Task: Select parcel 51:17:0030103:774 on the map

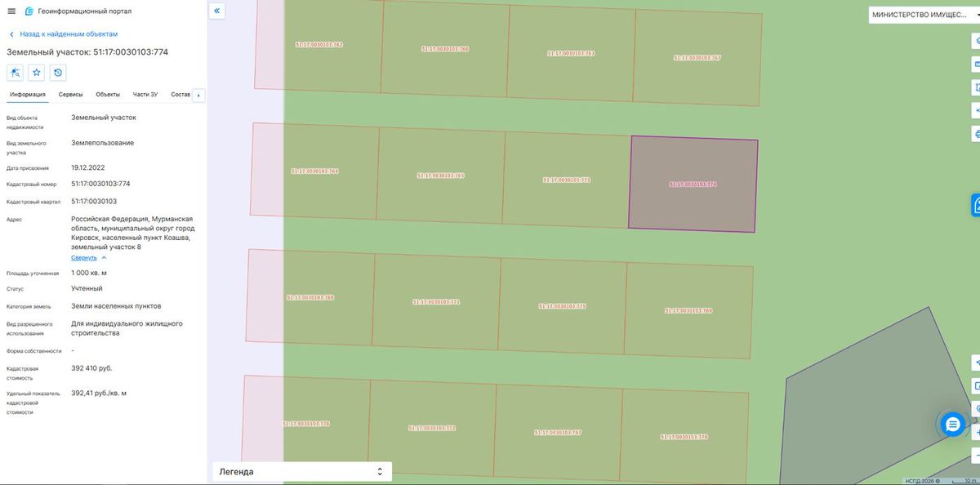Action: pos(693,185)
